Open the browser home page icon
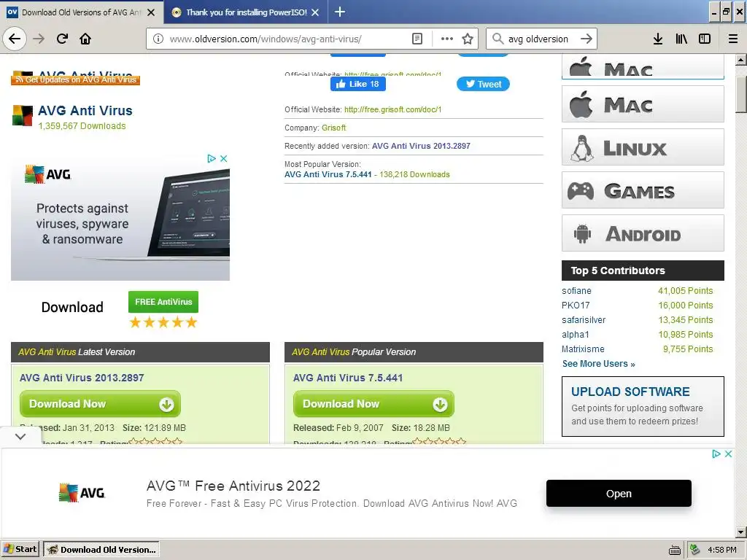 pos(85,39)
